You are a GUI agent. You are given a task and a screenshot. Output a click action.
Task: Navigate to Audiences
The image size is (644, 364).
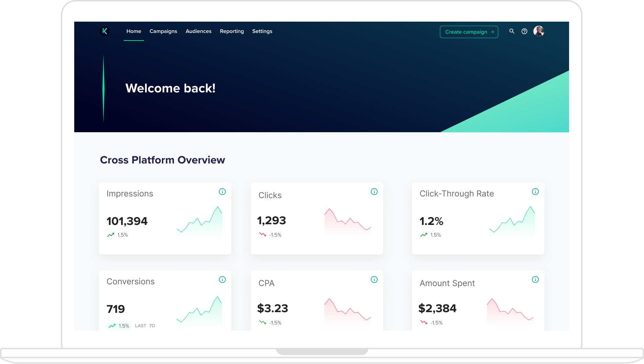coord(198,31)
